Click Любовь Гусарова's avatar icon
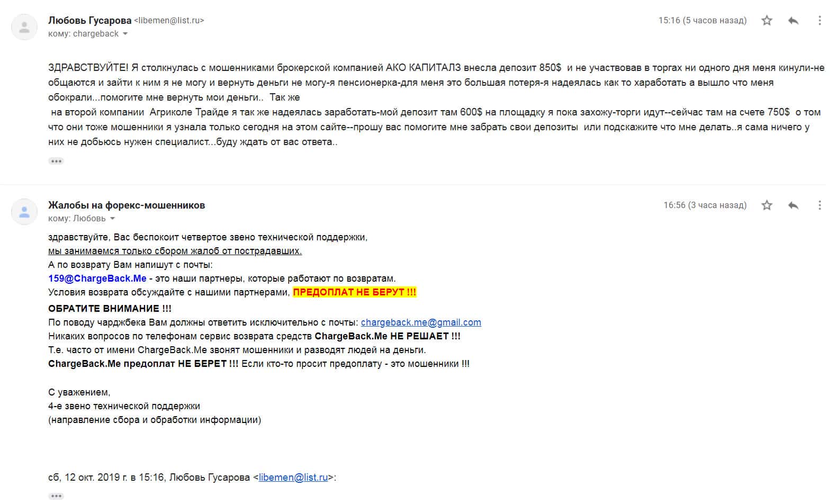836x504 pixels. 24,27
